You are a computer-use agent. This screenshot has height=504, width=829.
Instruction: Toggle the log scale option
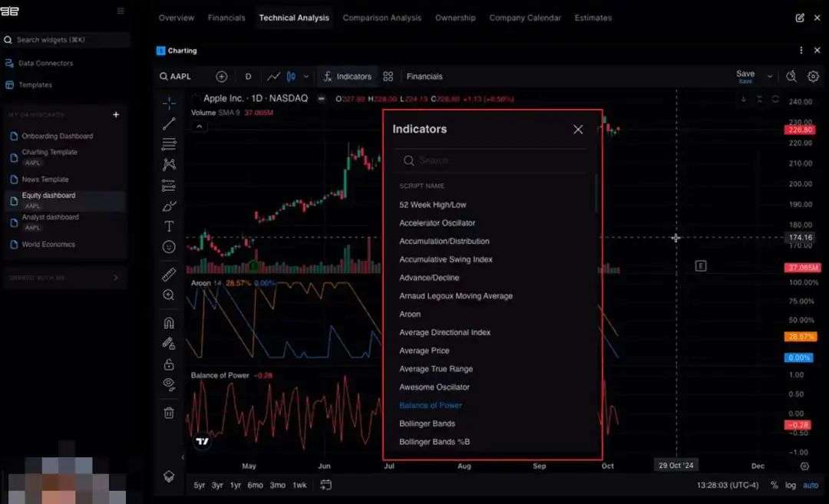click(x=791, y=485)
